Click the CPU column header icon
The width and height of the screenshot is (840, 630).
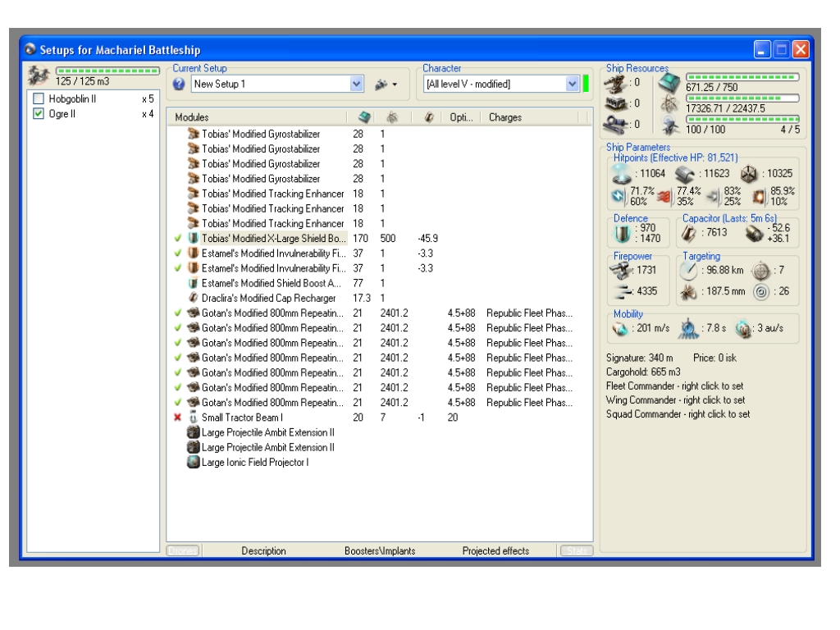[364, 117]
